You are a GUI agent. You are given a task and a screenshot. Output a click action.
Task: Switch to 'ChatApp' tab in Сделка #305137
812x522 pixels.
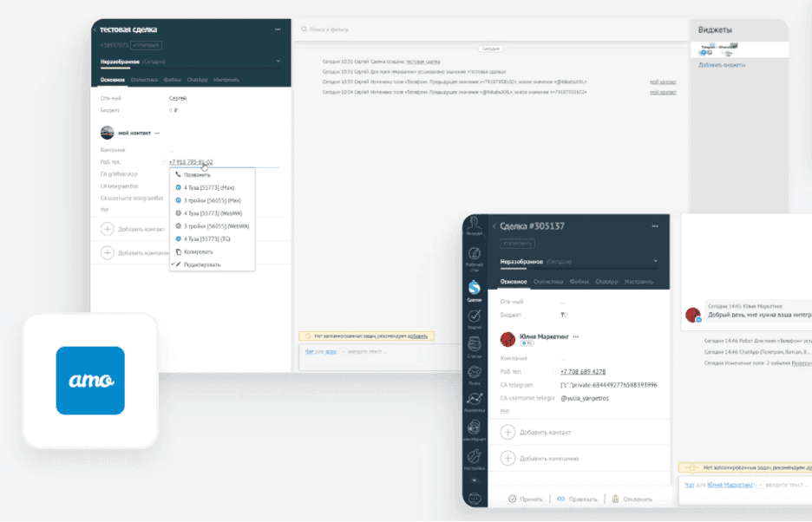[x=606, y=282]
